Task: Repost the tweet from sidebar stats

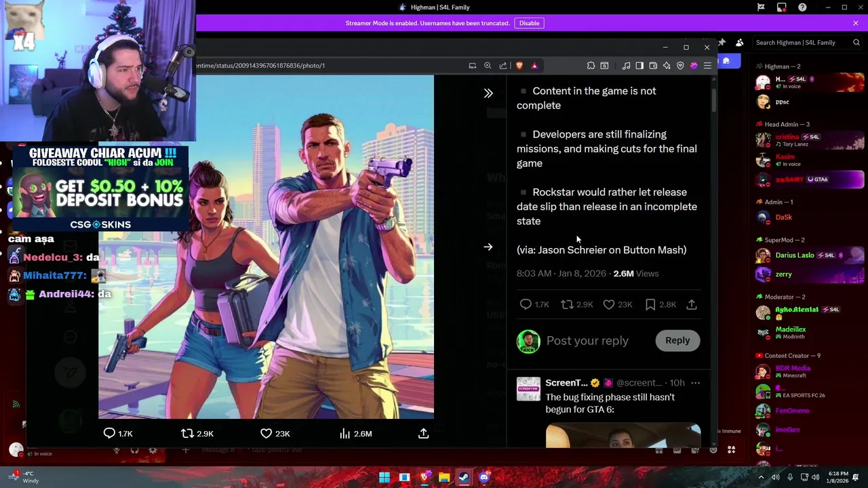Action: [x=567, y=305]
